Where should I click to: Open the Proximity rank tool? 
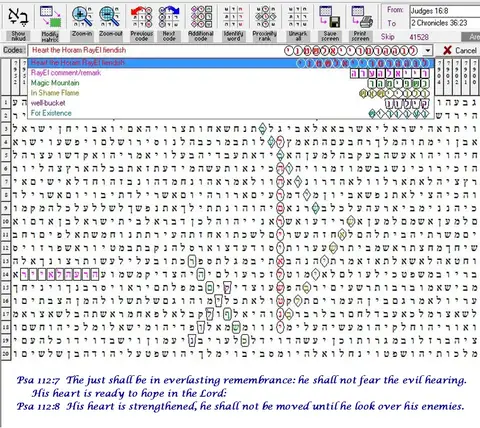point(265,17)
